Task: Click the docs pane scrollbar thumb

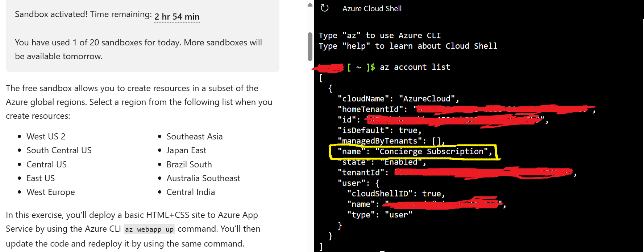Action: tap(310, 46)
